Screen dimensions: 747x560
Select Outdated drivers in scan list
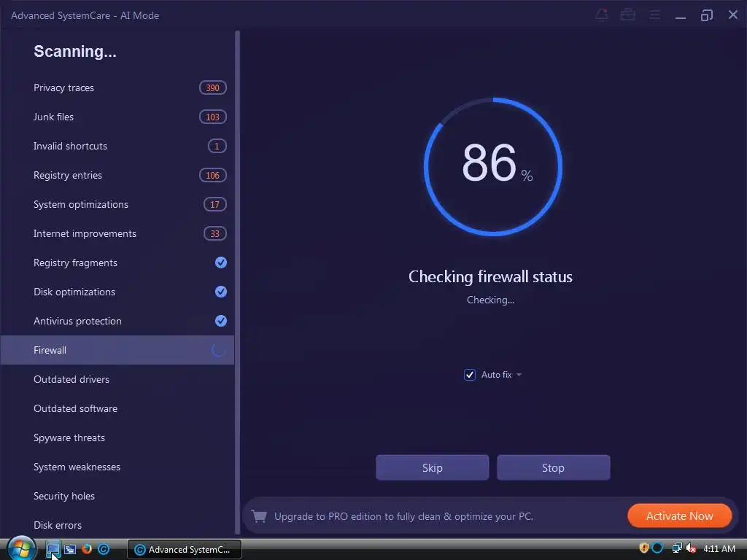[117, 379]
